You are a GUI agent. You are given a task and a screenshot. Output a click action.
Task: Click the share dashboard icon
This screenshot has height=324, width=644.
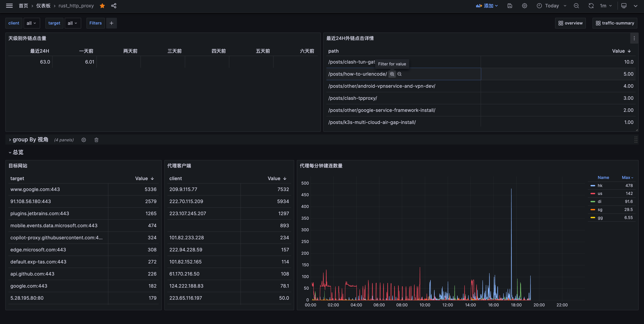pyautogui.click(x=114, y=6)
